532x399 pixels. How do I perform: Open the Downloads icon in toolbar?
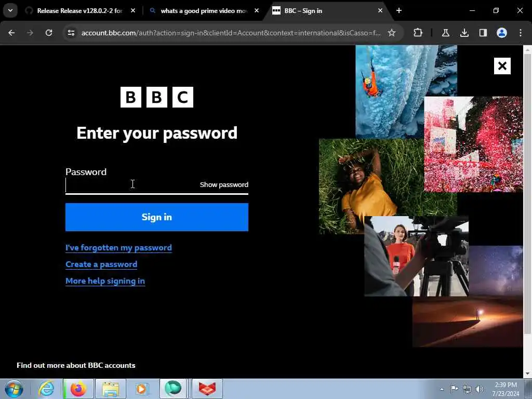464,33
